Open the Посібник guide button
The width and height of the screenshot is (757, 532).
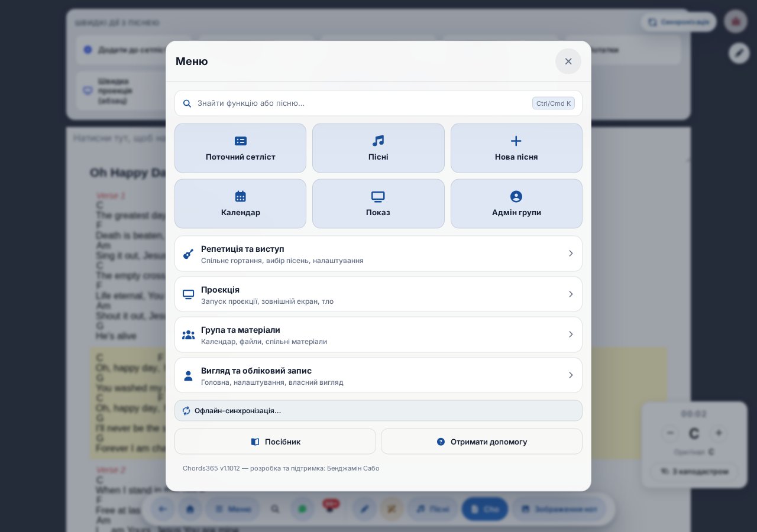(x=275, y=442)
